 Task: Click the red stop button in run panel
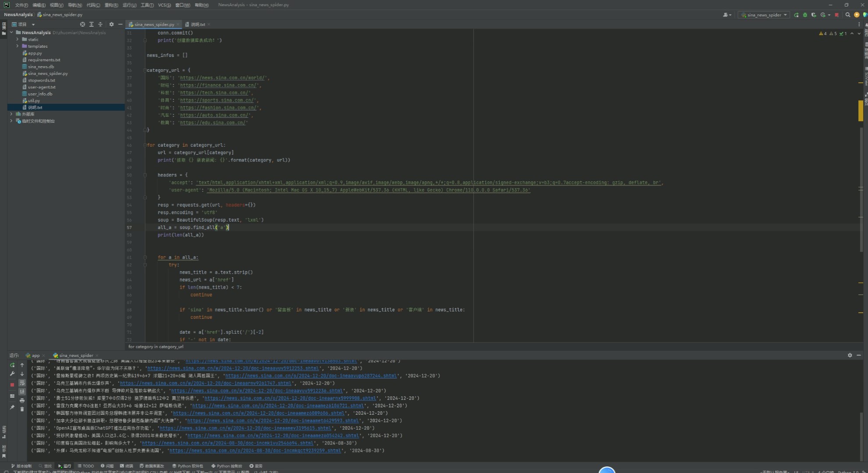coord(12,385)
